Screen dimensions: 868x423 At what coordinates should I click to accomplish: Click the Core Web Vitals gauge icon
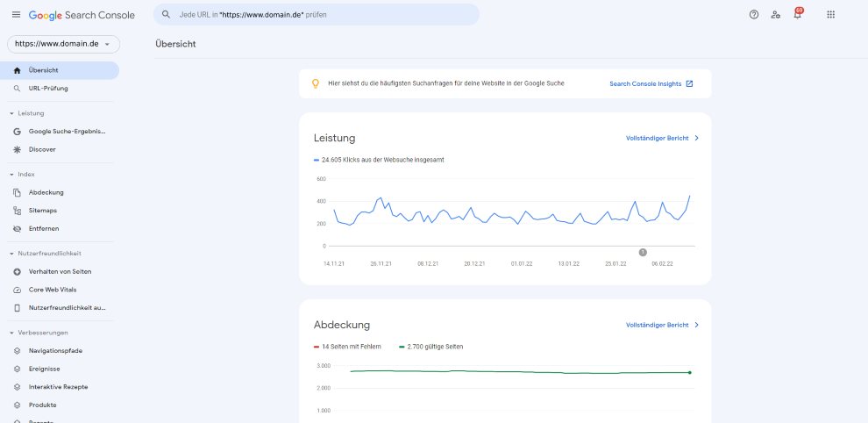click(18, 290)
